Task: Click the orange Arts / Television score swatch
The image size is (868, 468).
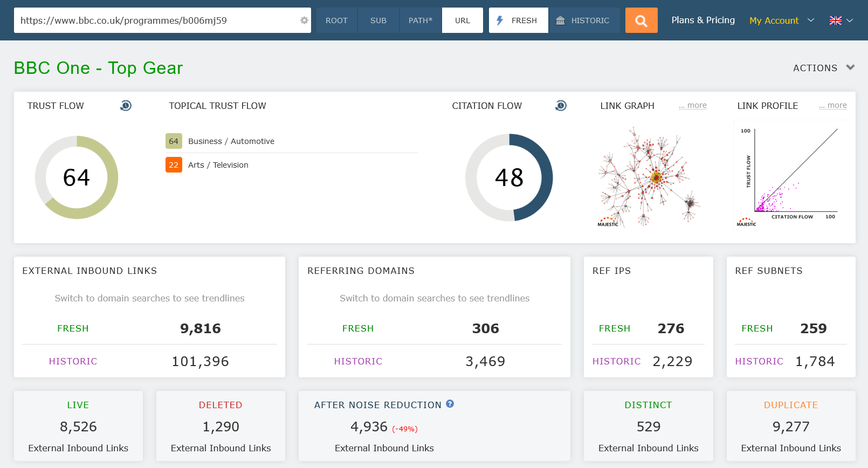Action: [x=174, y=165]
